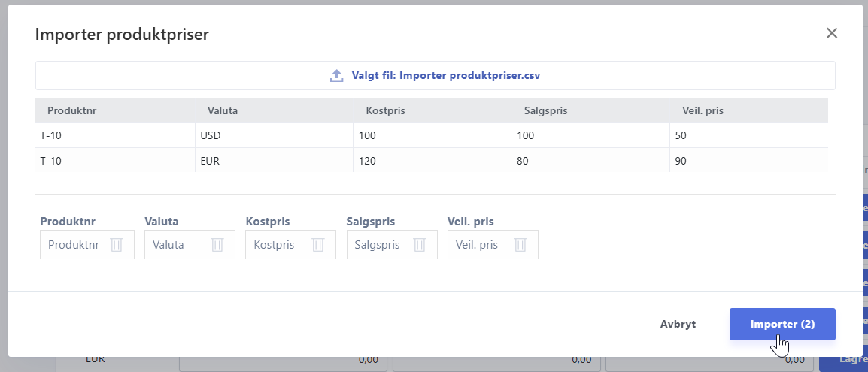Delete the Produktnr column mapping
The height and width of the screenshot is (372, 868).
click(117, 245)
